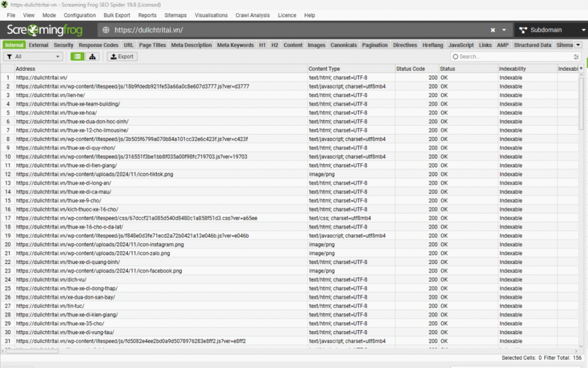Sort by Status Code column header
The height and width of the screenshot is (368, 588).
click(x=411, y=69)
